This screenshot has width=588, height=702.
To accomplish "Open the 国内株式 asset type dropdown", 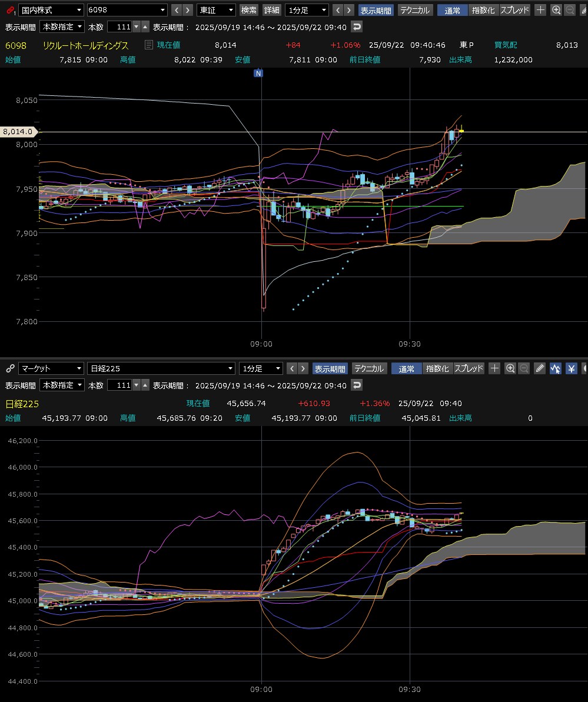I will [x=51, y=10].
